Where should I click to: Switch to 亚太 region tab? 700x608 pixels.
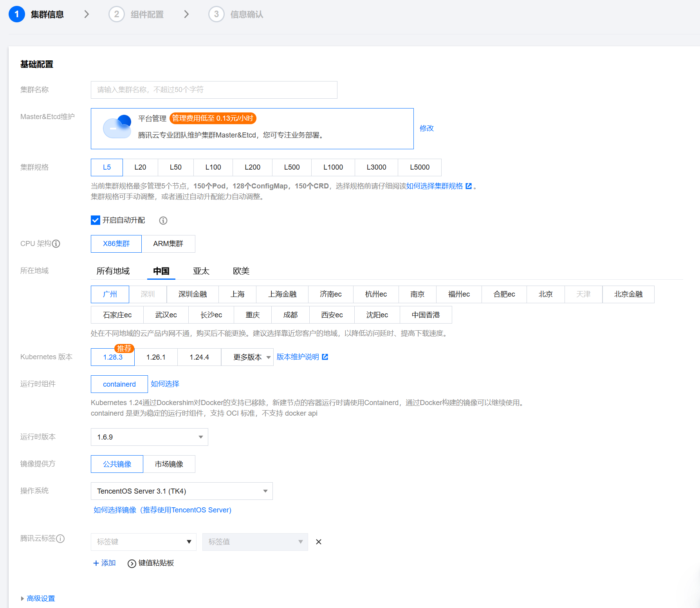click(x=201, y=271)
